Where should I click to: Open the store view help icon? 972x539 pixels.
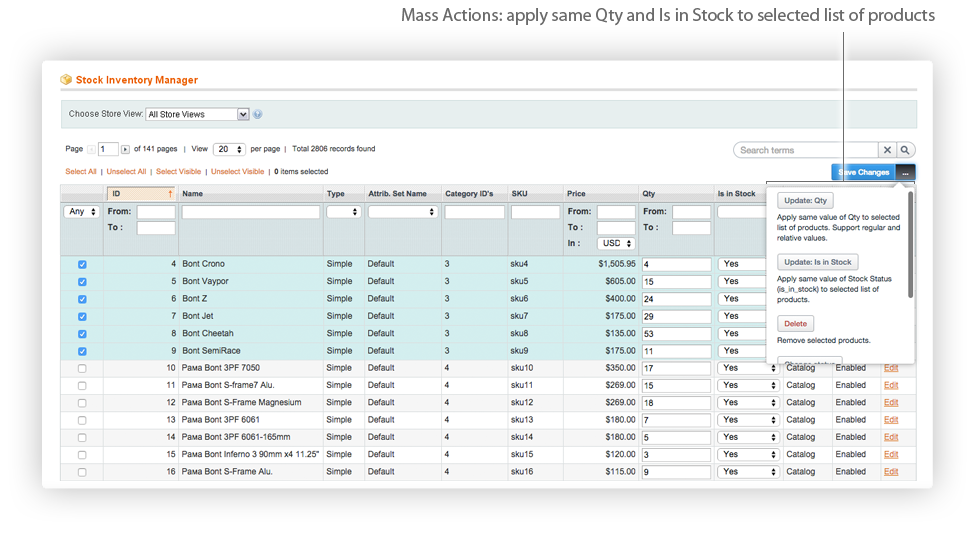pyautogui.click(x=257, y=114)
